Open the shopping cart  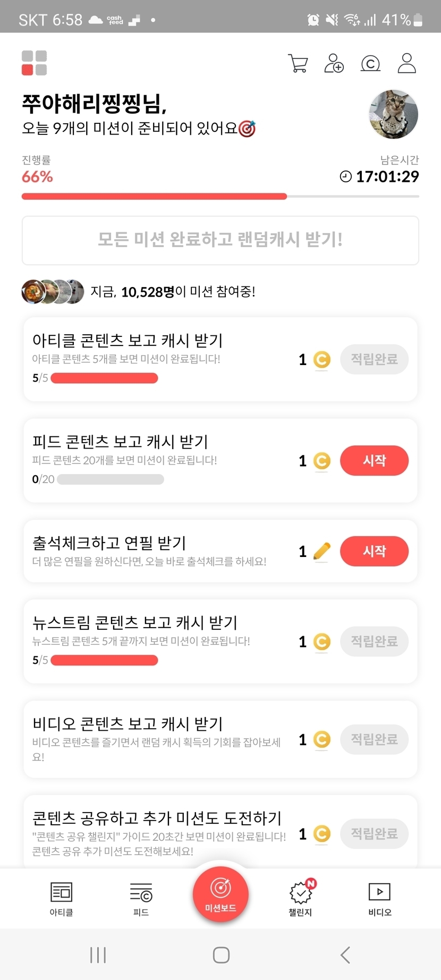click(298, 63)
